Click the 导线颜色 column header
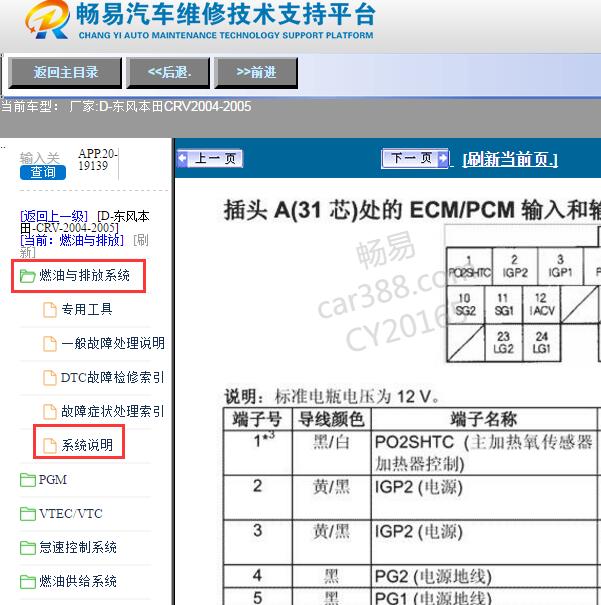 331,419
